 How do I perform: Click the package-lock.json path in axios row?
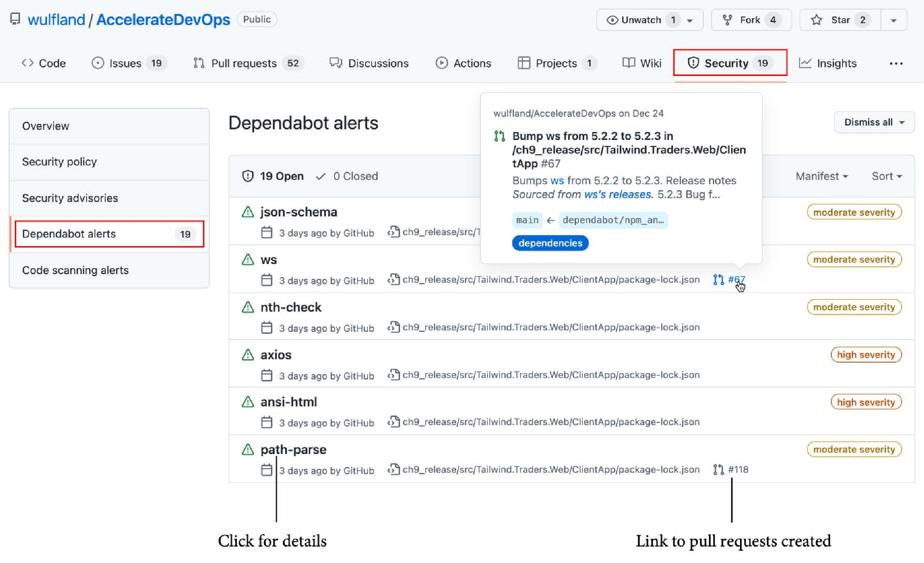pyautogui.click(x=551, y=375)
